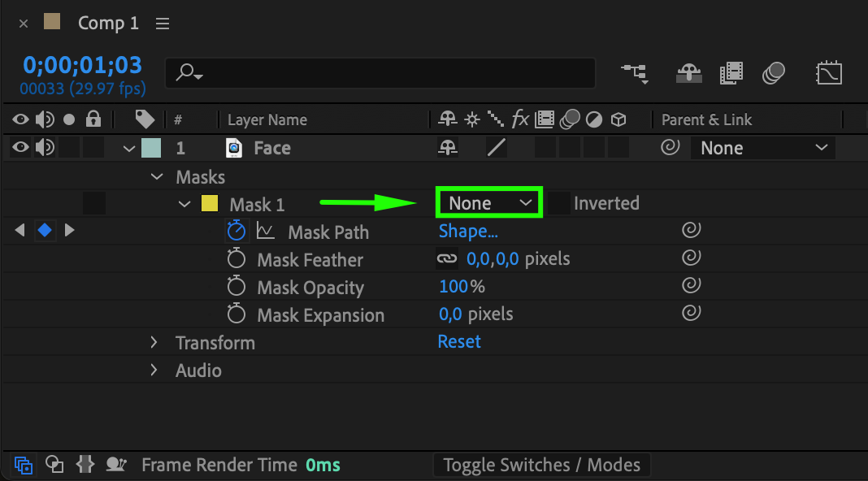Toggle Motion Blur for the Face layer
The image size is (868, 481).
(x=570, y=148)
